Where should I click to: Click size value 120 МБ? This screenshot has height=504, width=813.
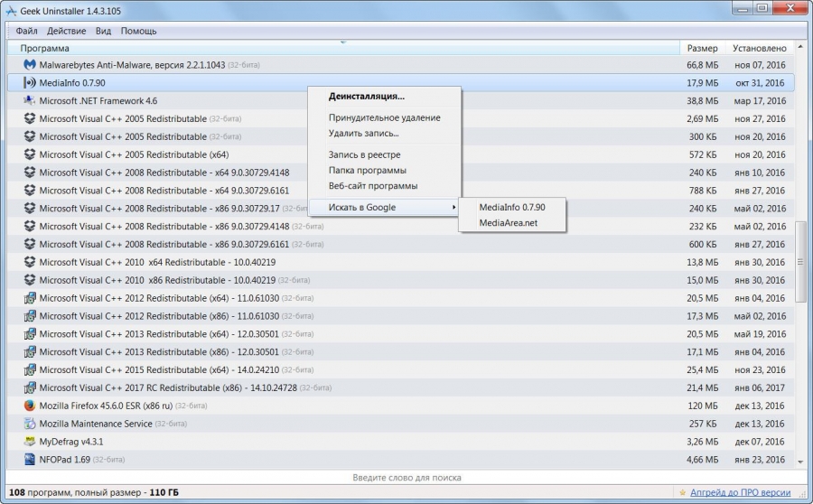[x=703, y=406]
